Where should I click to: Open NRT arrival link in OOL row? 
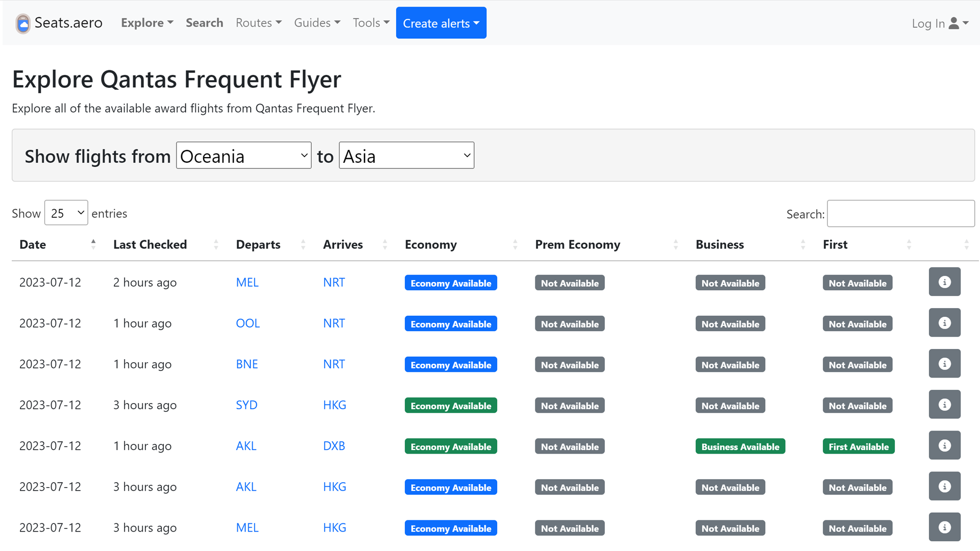pos(334,323)
